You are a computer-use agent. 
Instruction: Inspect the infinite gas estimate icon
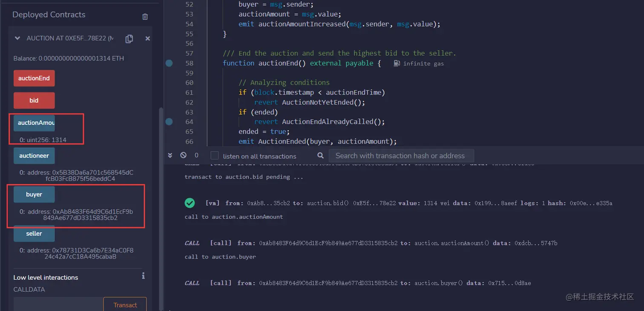397,63
